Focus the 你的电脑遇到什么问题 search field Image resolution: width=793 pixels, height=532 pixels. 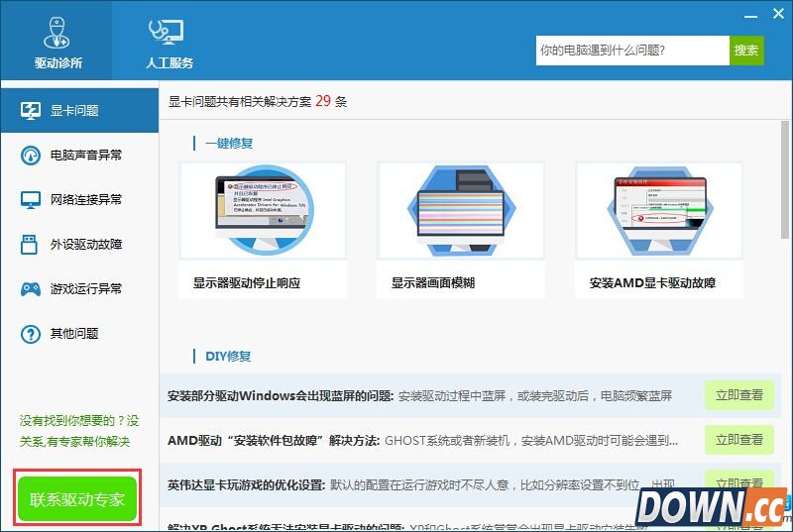632,50
